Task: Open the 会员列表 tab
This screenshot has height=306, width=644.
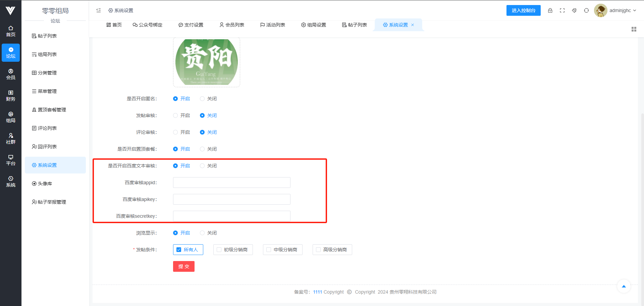Action: click(x=232, y=25)
